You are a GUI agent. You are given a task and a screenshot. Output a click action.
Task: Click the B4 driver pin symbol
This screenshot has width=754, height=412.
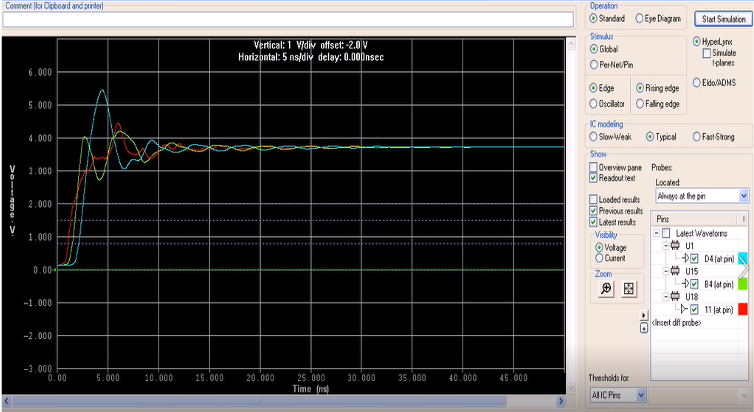(685, 284)
